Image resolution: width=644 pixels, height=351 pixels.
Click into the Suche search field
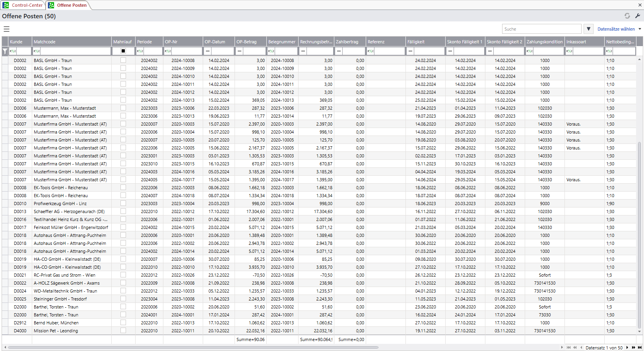click(541, 29)
